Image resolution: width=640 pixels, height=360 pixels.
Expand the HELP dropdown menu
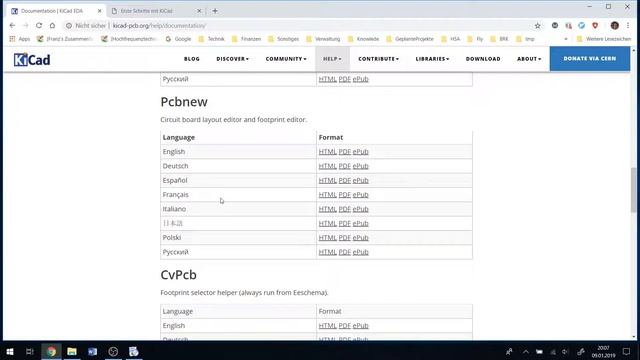click(332, 59)
